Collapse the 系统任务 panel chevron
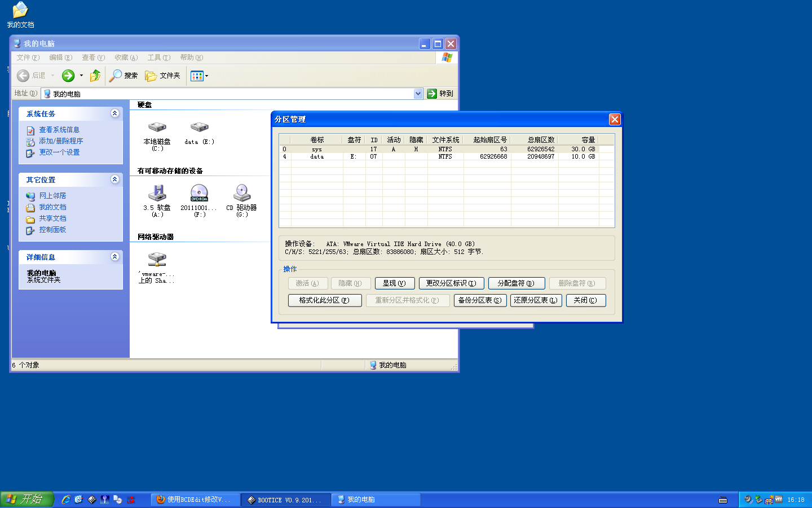The height and width of the screenshot is (508, 812). (x=115, y=113)
